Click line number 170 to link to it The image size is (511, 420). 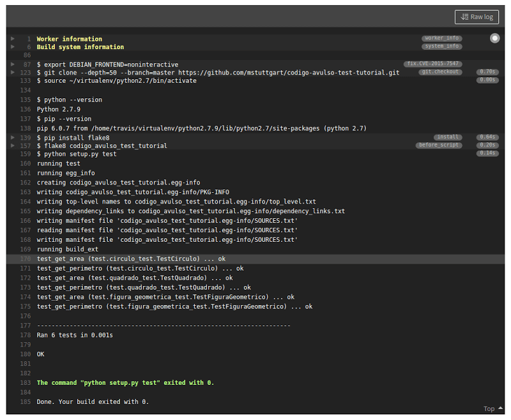click(x=26, y=259)
